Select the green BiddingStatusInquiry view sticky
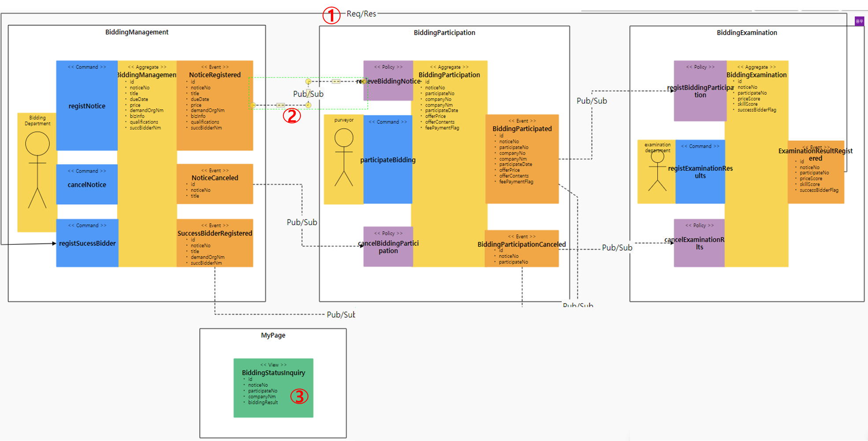This screenshot has height=441, width=868. pos(273,388)
